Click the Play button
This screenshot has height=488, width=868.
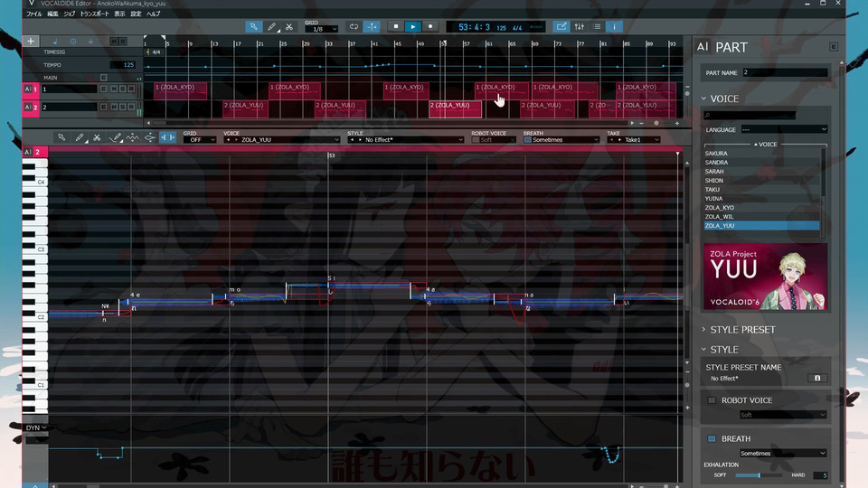[x=413, y=26]
